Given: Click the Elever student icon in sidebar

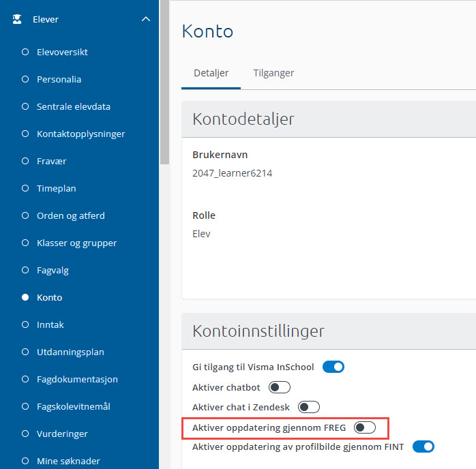Looking at the screenshot, I should (17, 19).
